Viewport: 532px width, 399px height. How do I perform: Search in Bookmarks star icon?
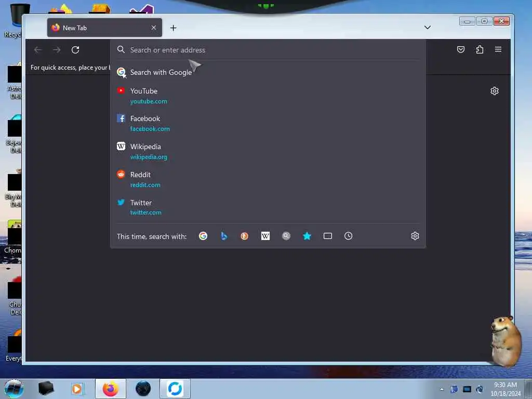pyautogui.click(x=307, y=236)
